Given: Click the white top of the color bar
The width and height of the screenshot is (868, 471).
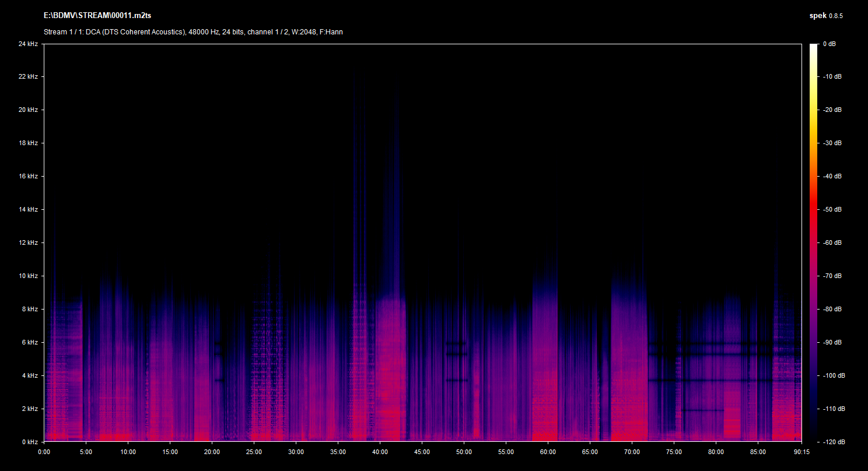Looking at the screenshot, I should [x=814, y=47].
